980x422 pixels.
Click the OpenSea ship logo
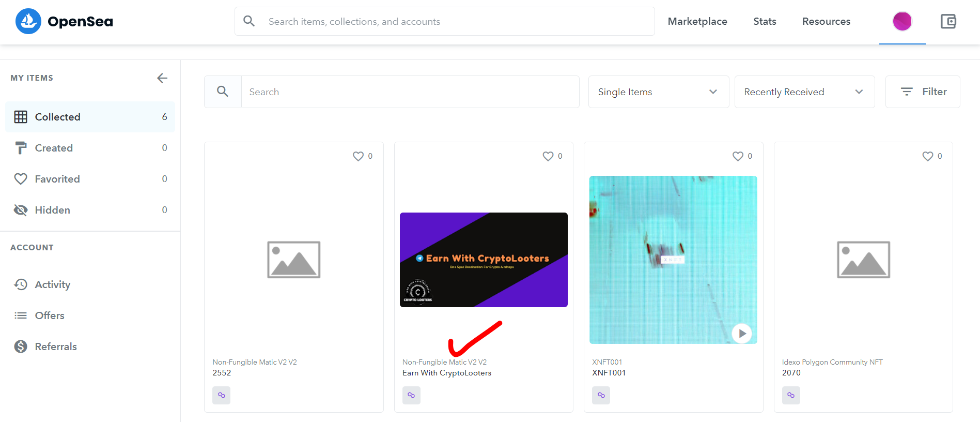(28, 21)
